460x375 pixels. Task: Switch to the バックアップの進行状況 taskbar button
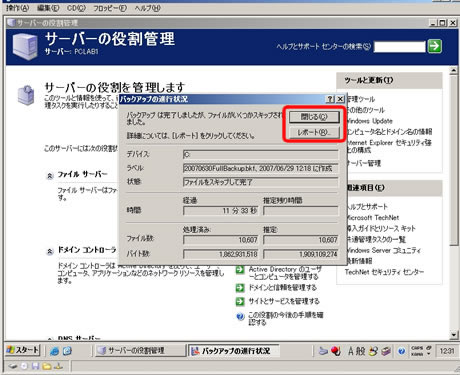tap(234, 350)
